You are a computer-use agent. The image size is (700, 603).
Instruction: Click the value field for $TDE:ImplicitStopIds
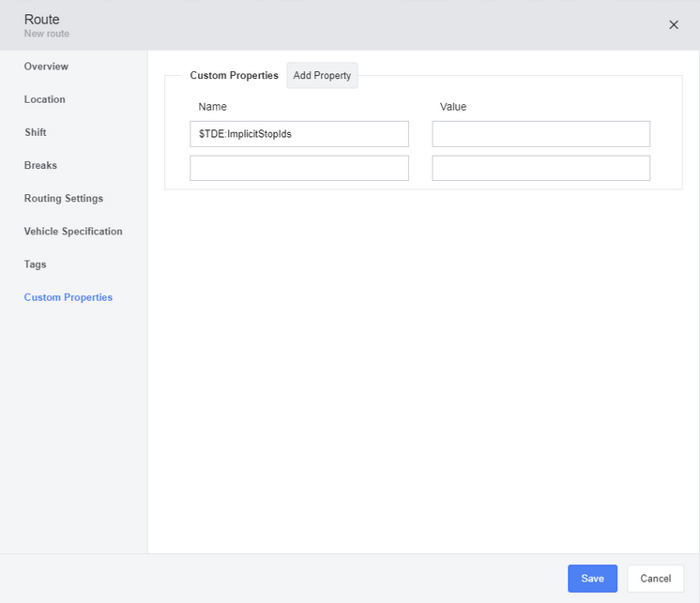pyautogui.click(x=540, y=134)
